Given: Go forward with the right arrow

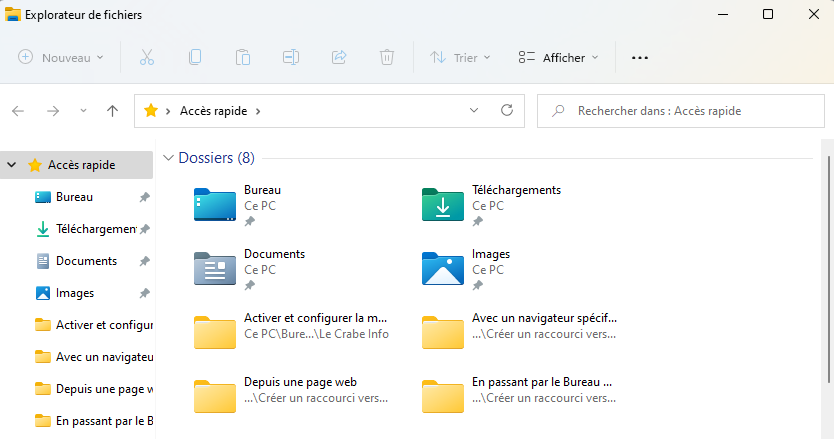Looking at the screenshot, I should point(53,111).
